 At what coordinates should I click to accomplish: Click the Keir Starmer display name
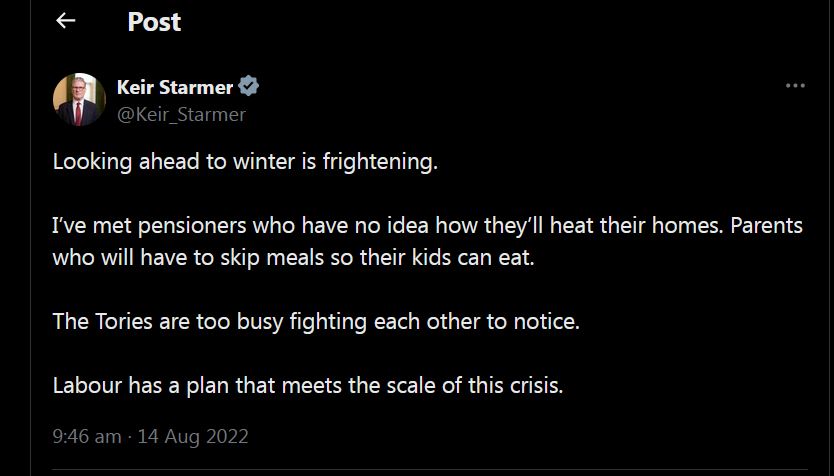point(174,88)
